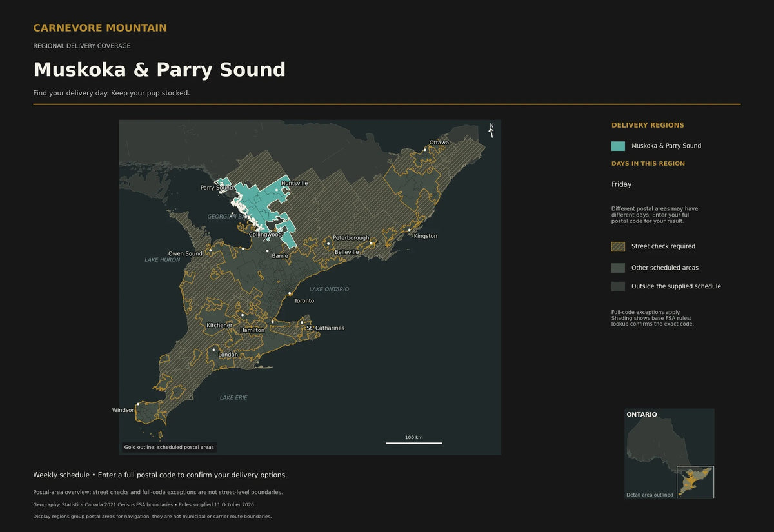
Task: Click the Lake Huron water label
Action: tap(163, 260)
